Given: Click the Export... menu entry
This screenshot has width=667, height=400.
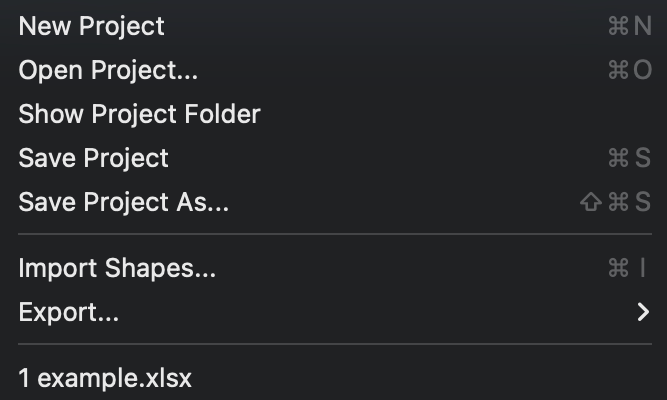Looking at the screenshot, I should (334, 312).
